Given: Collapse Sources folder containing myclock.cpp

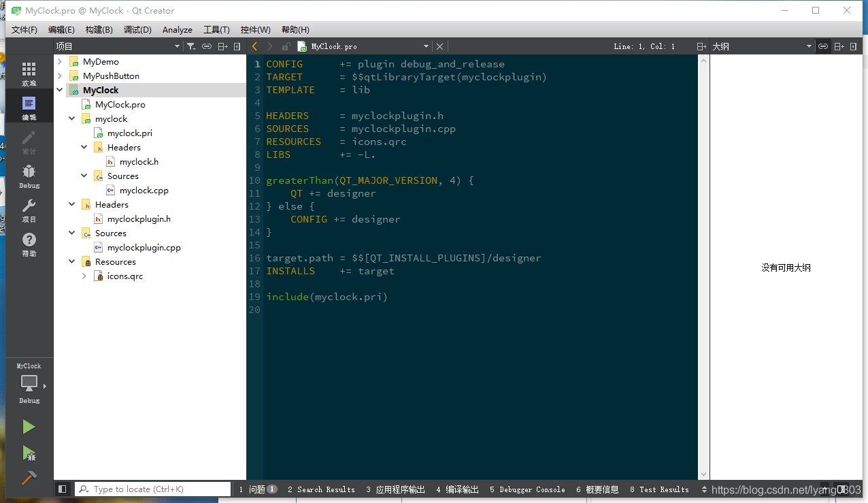Looking at the screenshot, I should (84, 176).
